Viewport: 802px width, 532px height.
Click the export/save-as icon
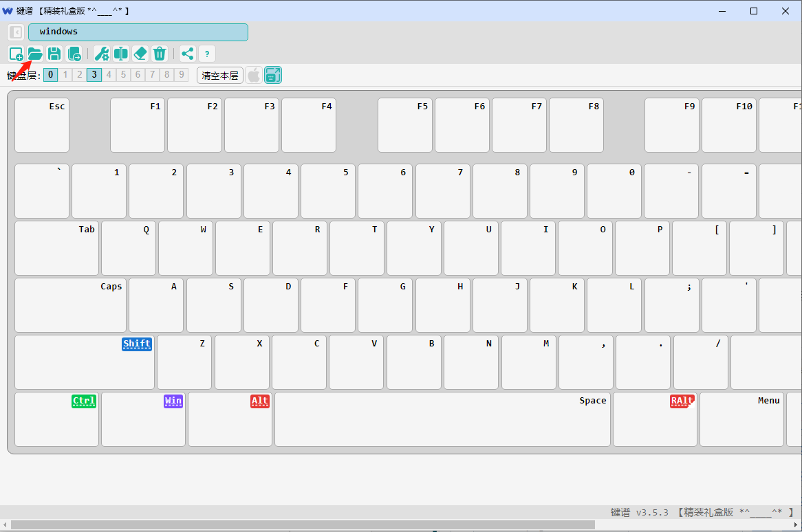coord(74,54)
